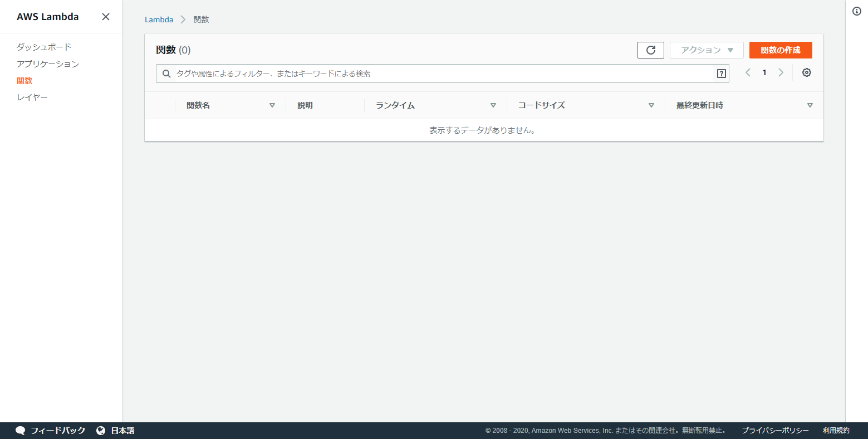Image resolution: width=868 pixels, height=439 pixels.
Task: Sort by ランタイム column arrow
Action: click(x=493, y=105)
